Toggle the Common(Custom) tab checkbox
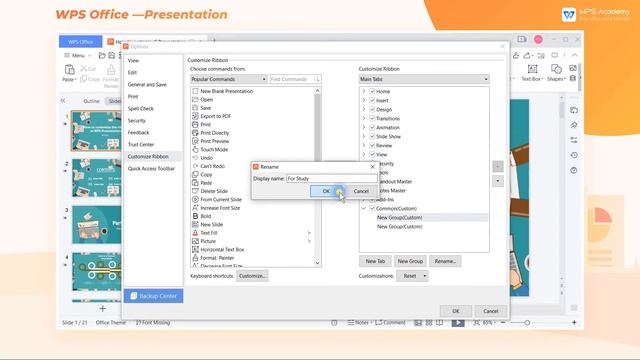Image resolution: width=640 pixels, height=360 pixels. [372, 208]
